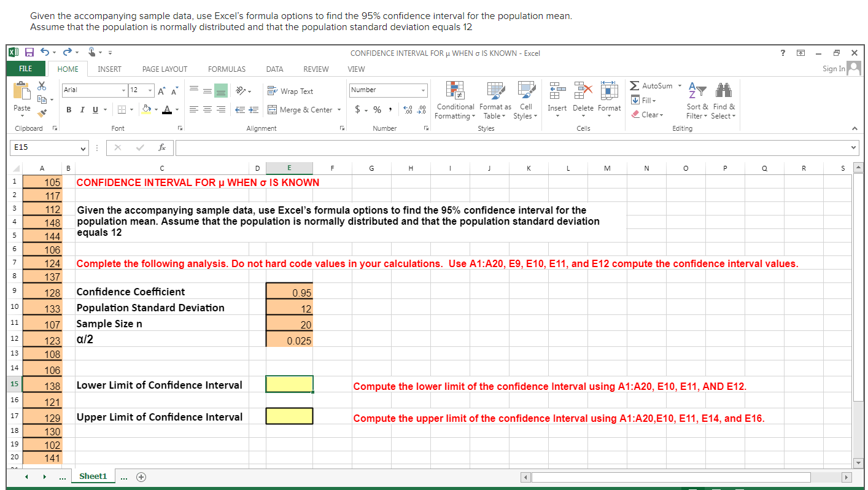Image resolution: width=868 pixels, height=490 pixels.
Task: Open the Font Size dropdown
Action: (x=149, y=90)
